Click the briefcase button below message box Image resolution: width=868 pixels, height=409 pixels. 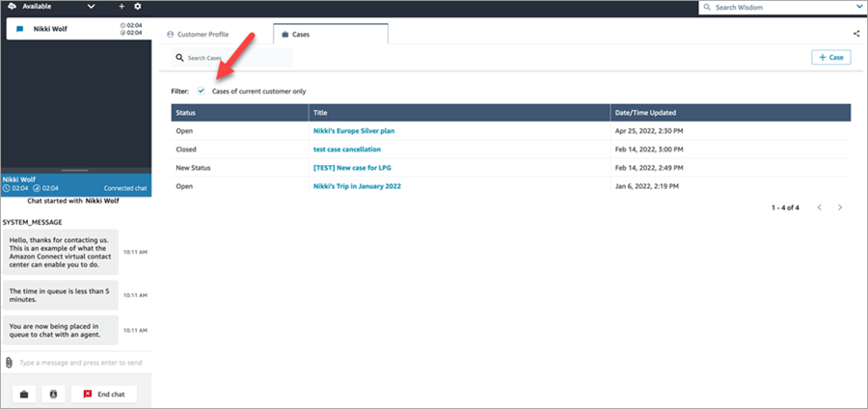[x=24, y=395]
